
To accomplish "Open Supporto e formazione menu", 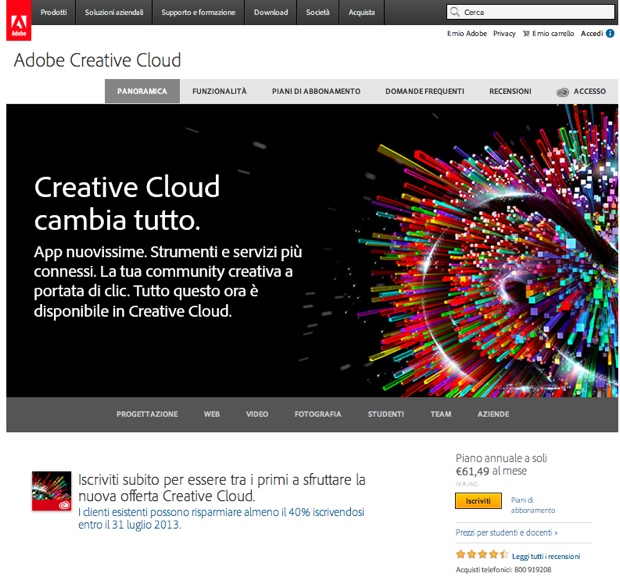I will tap(198, 12).
